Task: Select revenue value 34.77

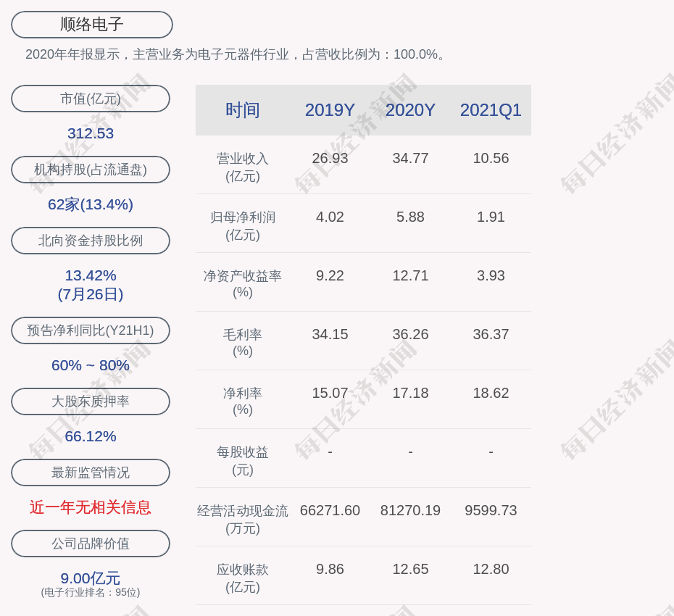Action: 410,158
